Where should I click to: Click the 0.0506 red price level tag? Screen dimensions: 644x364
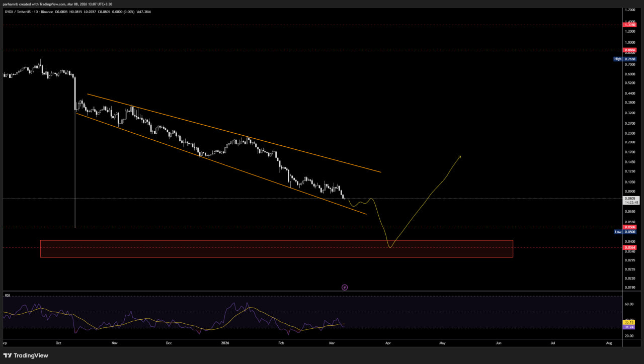tap(629, 227)
